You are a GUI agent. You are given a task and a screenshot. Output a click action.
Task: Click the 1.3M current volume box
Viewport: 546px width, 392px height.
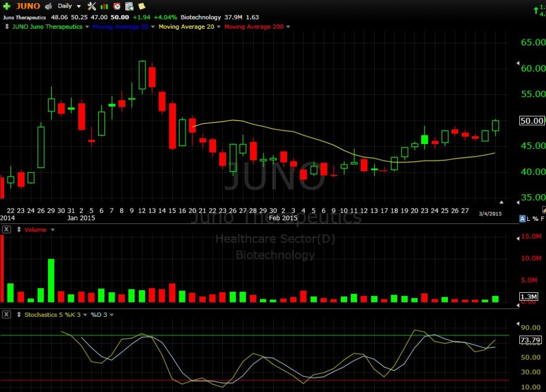(x=528, y=297)
